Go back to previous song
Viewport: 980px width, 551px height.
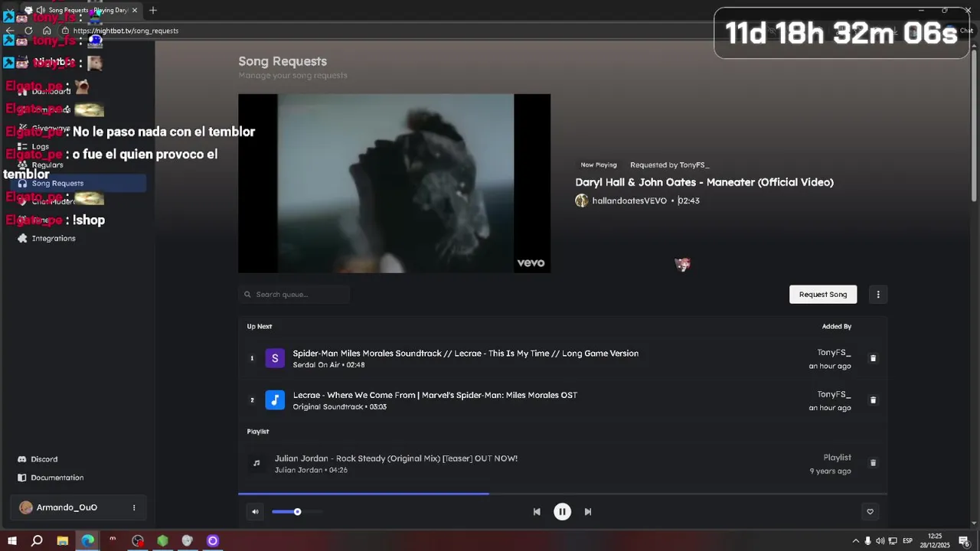537,512
